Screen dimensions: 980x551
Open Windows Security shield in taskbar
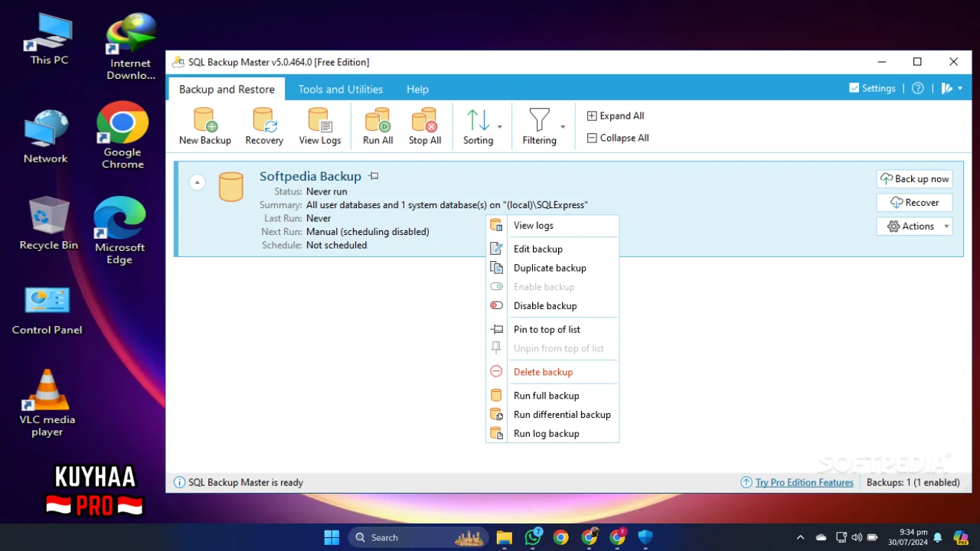coord(645,537)
